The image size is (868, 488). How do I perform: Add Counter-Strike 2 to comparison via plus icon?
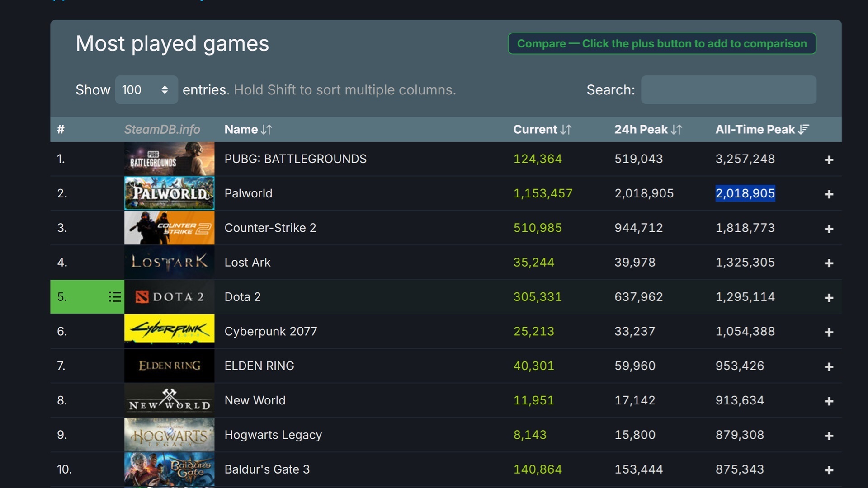point(830,229)
